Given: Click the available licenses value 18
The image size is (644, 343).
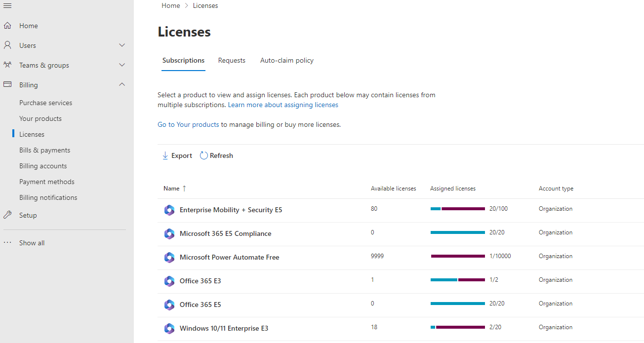Looking at the screenshot, I should [374, 327].
